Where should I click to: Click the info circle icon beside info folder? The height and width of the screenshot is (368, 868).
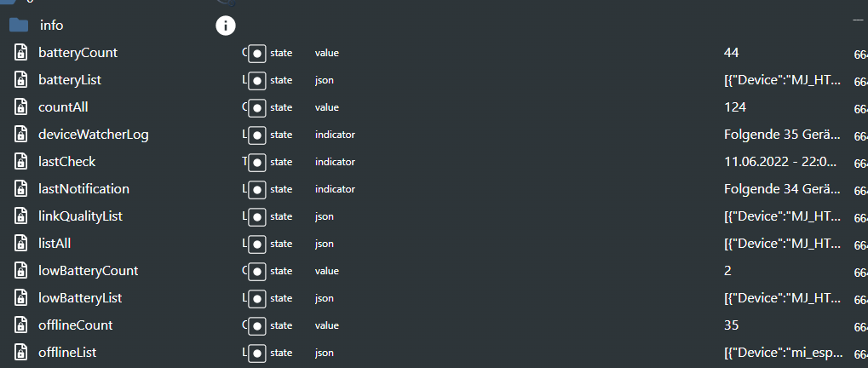pos(225,25)
